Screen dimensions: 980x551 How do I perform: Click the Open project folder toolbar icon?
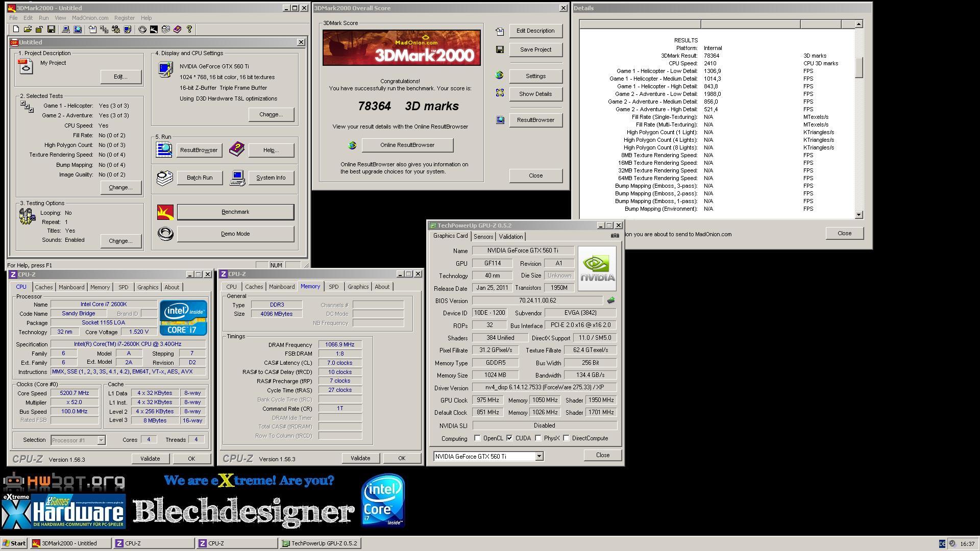click(28, 30)
